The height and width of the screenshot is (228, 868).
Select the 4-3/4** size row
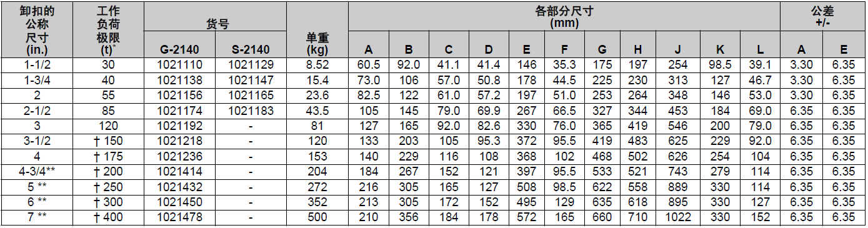[37, 171]
